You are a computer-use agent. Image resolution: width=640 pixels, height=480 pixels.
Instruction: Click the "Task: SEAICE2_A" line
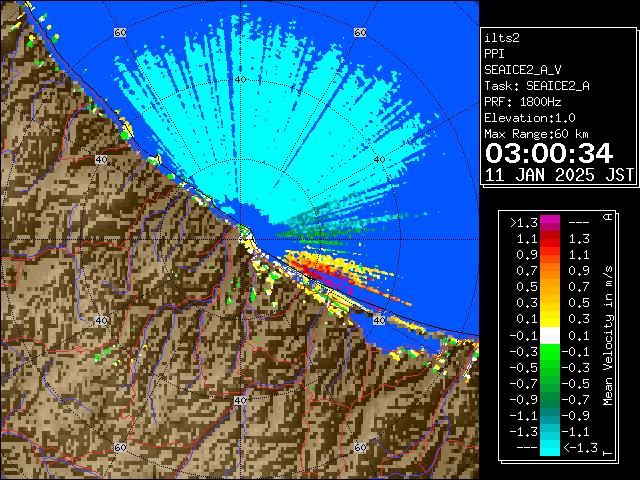[537, 86]
